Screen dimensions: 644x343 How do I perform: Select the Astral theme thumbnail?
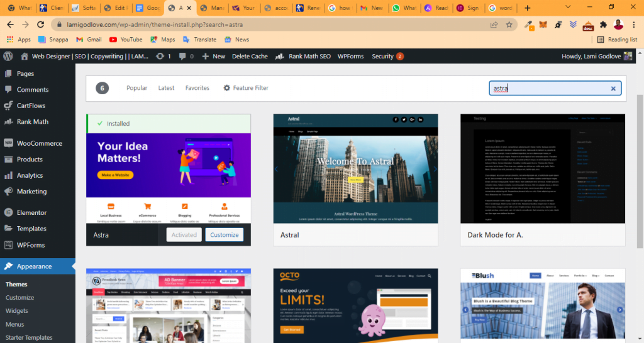(355, 168)
